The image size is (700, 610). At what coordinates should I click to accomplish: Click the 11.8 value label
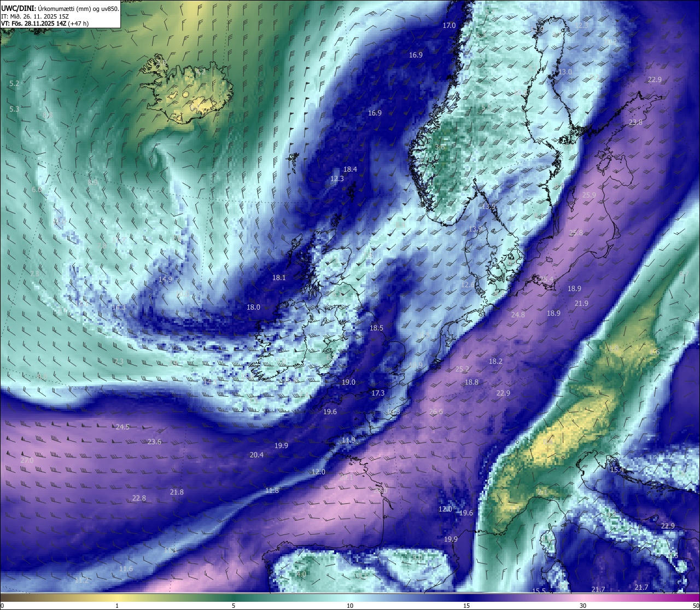tap(272, 490)
